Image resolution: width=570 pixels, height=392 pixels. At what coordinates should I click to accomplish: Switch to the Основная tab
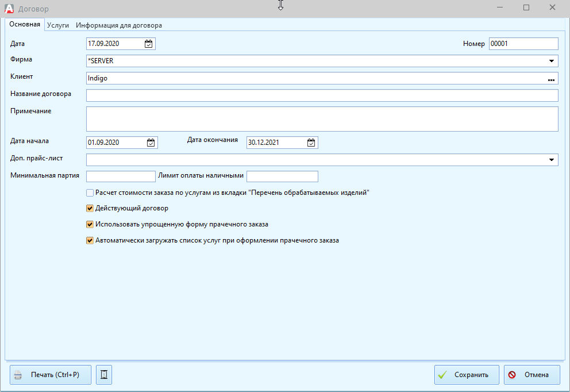(x=25, y=24)
